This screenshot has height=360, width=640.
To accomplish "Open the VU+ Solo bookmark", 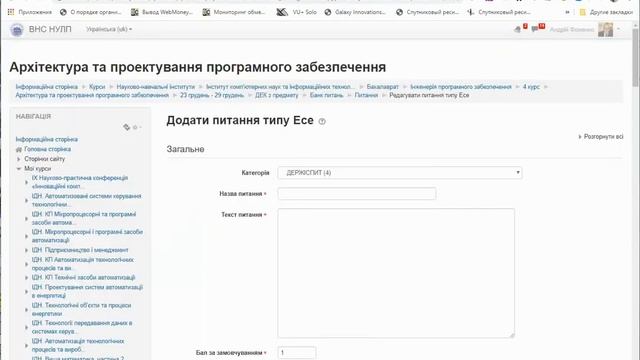I will point(296,12).
